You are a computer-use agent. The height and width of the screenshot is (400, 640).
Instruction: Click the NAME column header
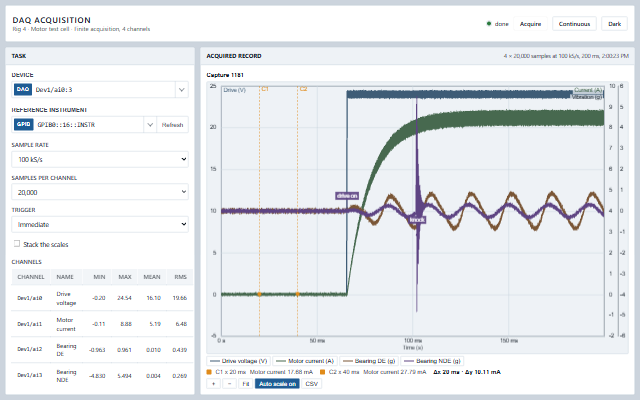(65, 277)
